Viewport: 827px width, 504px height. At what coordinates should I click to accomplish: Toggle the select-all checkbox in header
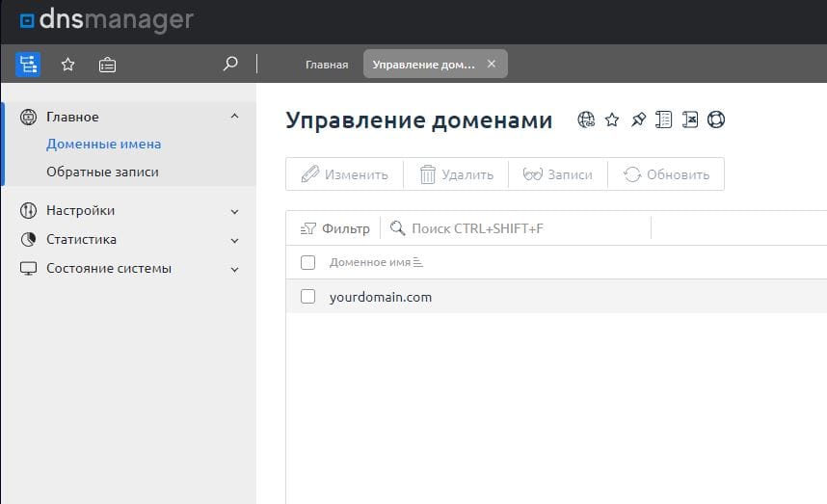tap(308, 262)
